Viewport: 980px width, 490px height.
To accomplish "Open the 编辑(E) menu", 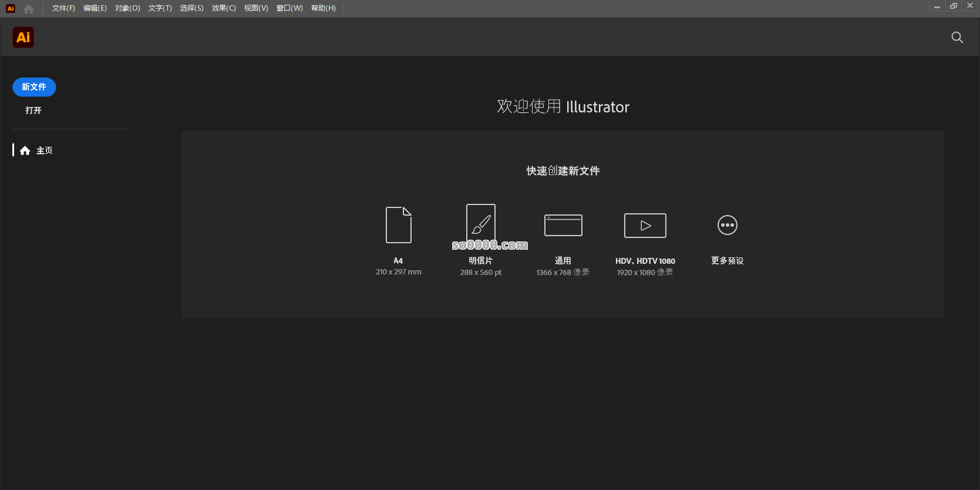I will (95, 8).
